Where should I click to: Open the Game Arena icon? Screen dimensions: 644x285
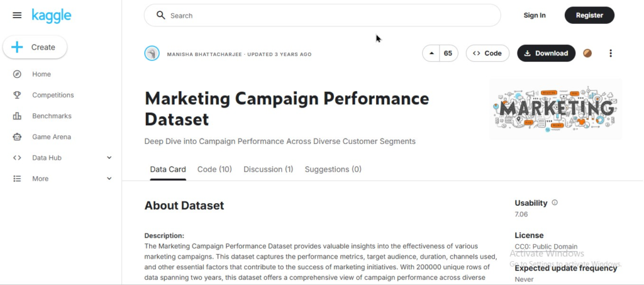click(18, 137)
